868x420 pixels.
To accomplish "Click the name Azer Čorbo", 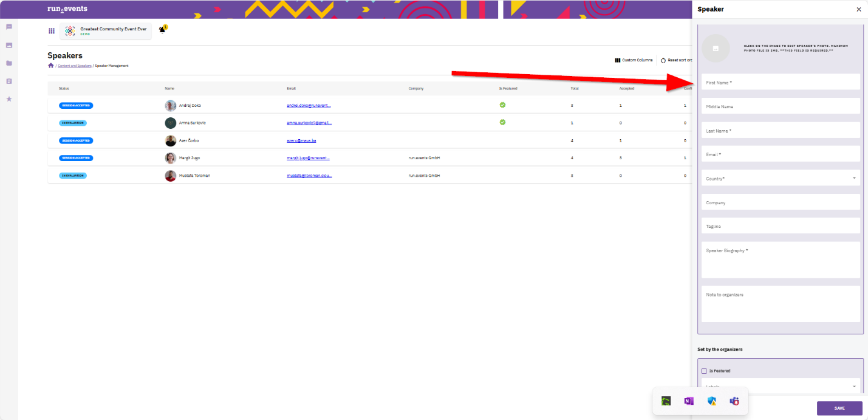I will [189, 140].
